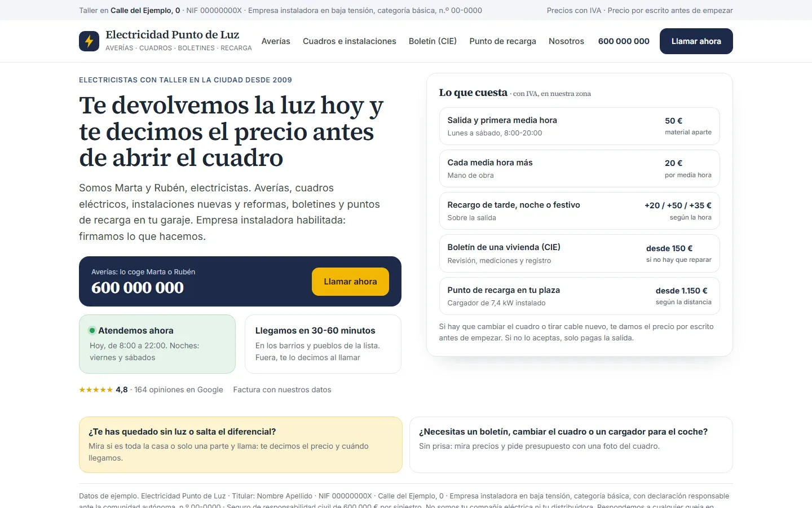Click the 50 € price value
The height and width of the screenshot is (508, 812).
674,121
